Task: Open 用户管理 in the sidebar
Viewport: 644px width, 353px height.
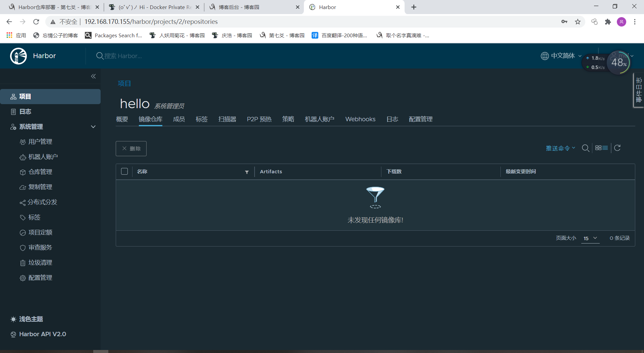Action: [36, 142]
